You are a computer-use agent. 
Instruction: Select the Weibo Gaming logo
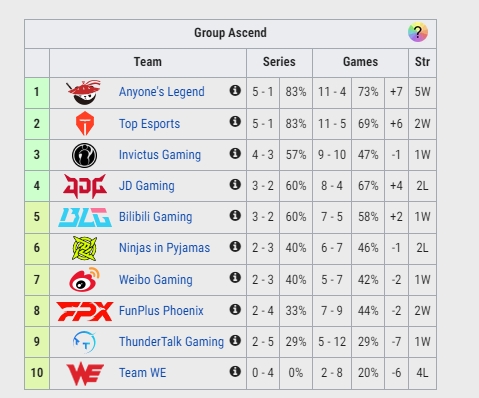click(85, 279)
